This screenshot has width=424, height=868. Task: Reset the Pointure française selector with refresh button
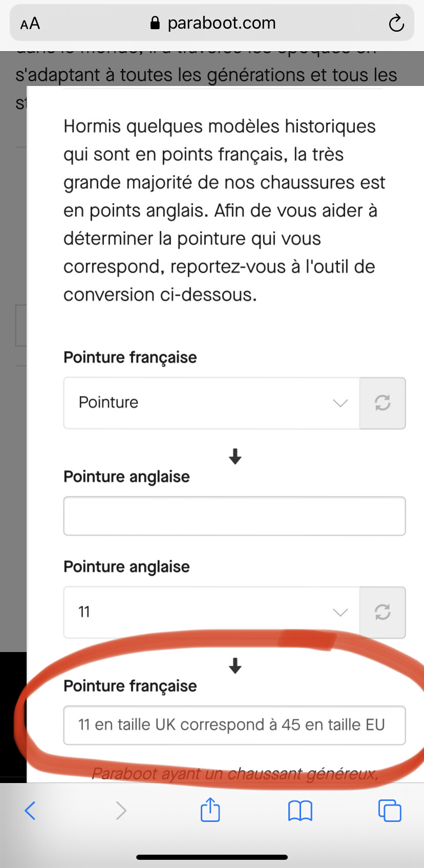pyautogui.click(x=383, y=403)
